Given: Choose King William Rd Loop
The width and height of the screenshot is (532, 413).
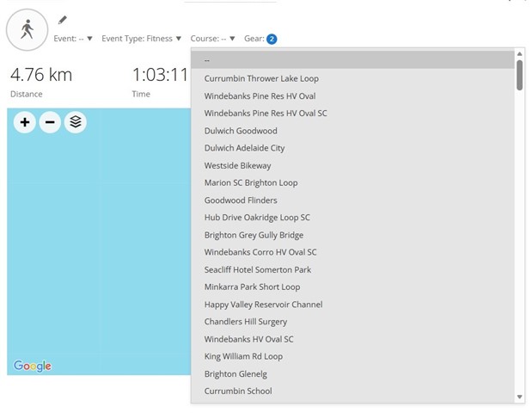Looking at the screenshot, I should click(x=243, y=356).
